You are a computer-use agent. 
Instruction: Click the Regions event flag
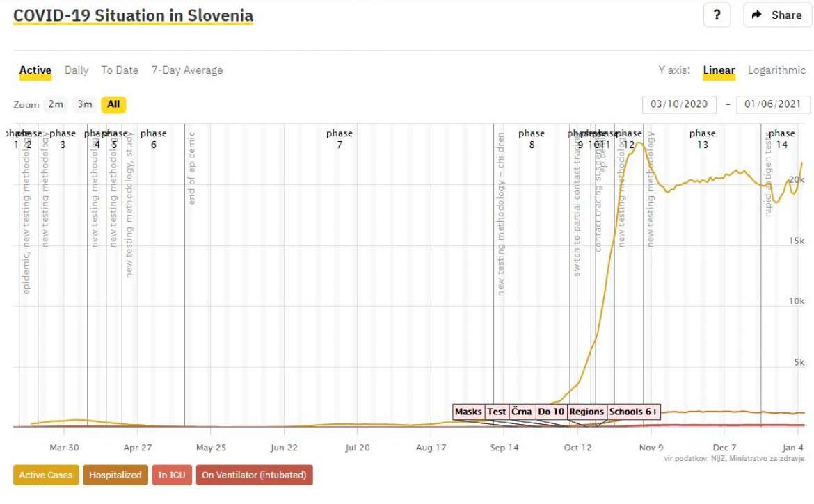[586, 412]
